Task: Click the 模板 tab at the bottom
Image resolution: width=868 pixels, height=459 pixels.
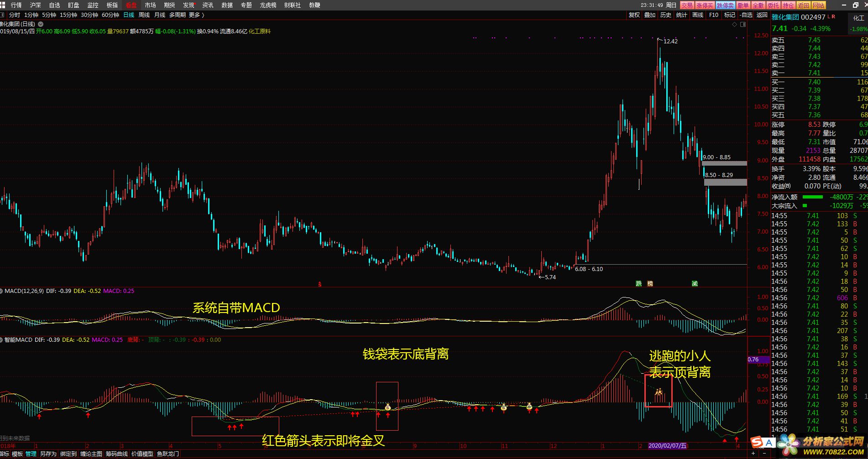Action: tap(17, 454)
